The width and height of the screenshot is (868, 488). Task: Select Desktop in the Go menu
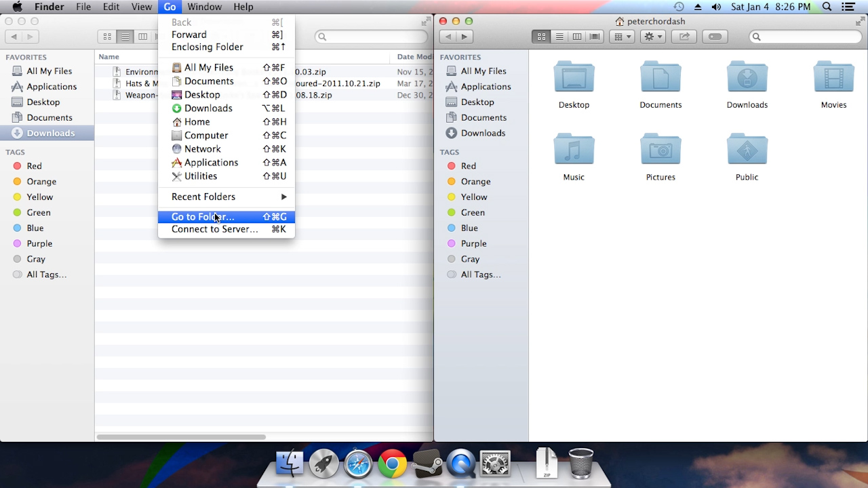(x=226, y=95)
